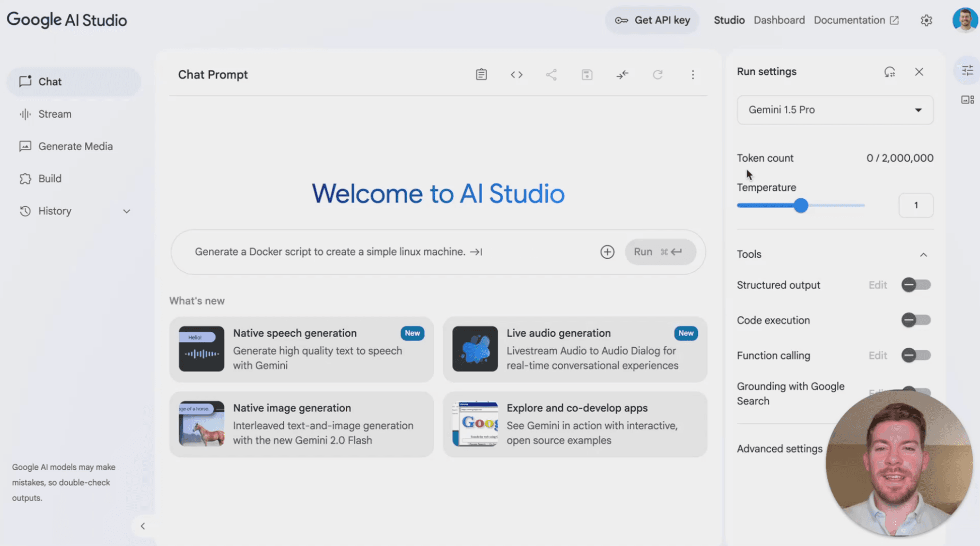Switch to the Studio tab

click(x=729, y=20)
